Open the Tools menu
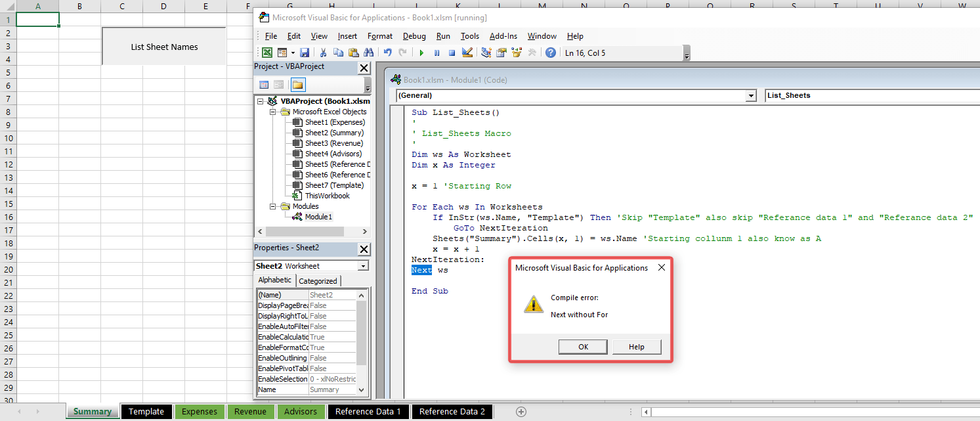Image resolution: width=980 pixels, height=421 pixels. click(x=470, y=36)
